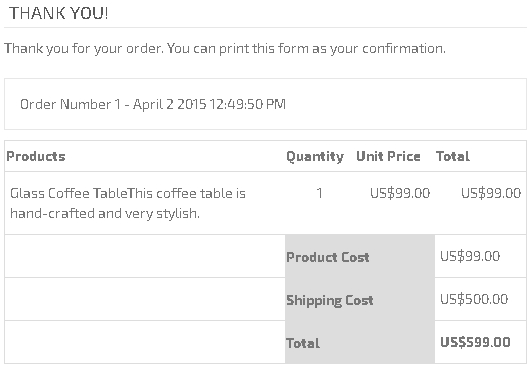Image resolution: width=531 pixels, height=367 pixels.
Task: Click the grand total US$599.00
Action: click(475, 342)
